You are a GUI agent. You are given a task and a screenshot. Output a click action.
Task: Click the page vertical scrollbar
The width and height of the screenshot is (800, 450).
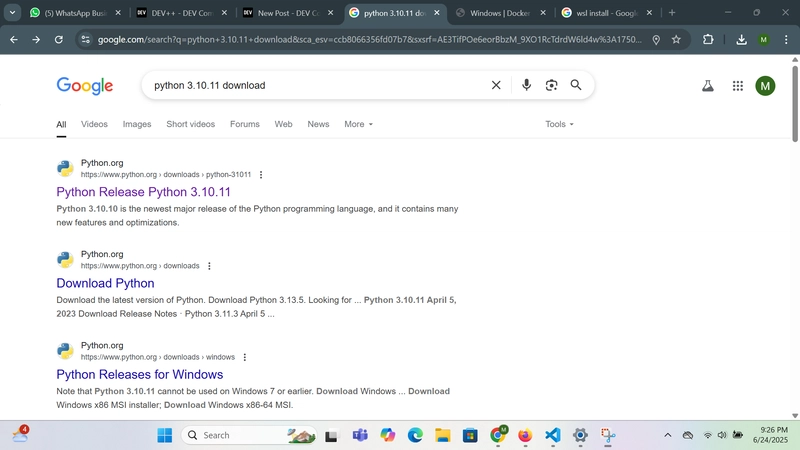tap(795, 104)
